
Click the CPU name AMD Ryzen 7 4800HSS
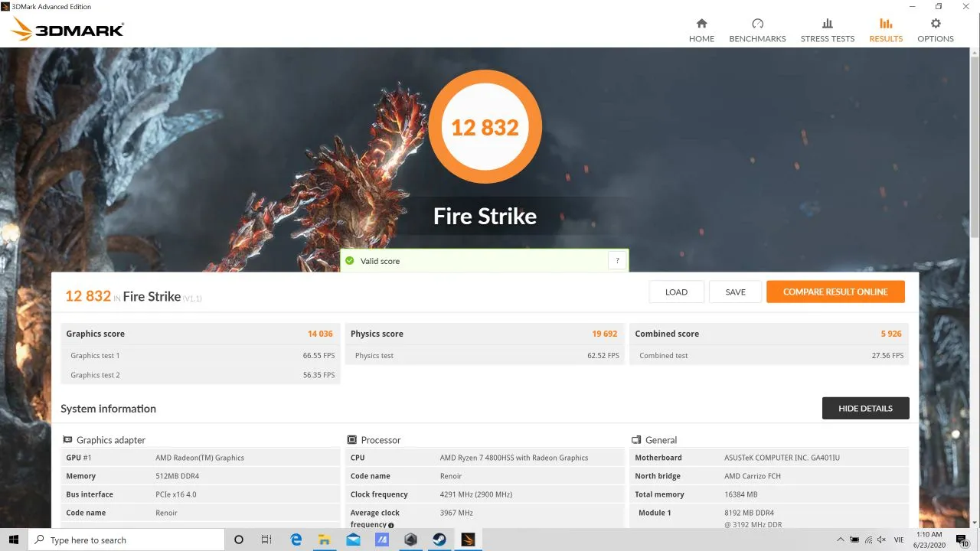pos(514,458)
